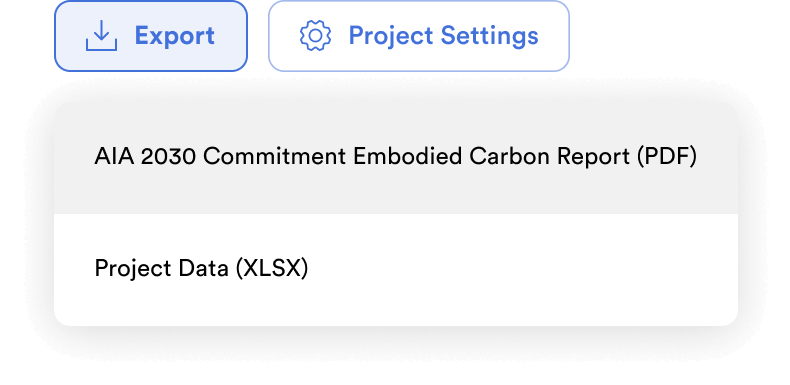This screenshot has height=385, width=790.
Task: Click the gear icon beside Project Settings
Action: click(315, 36)
